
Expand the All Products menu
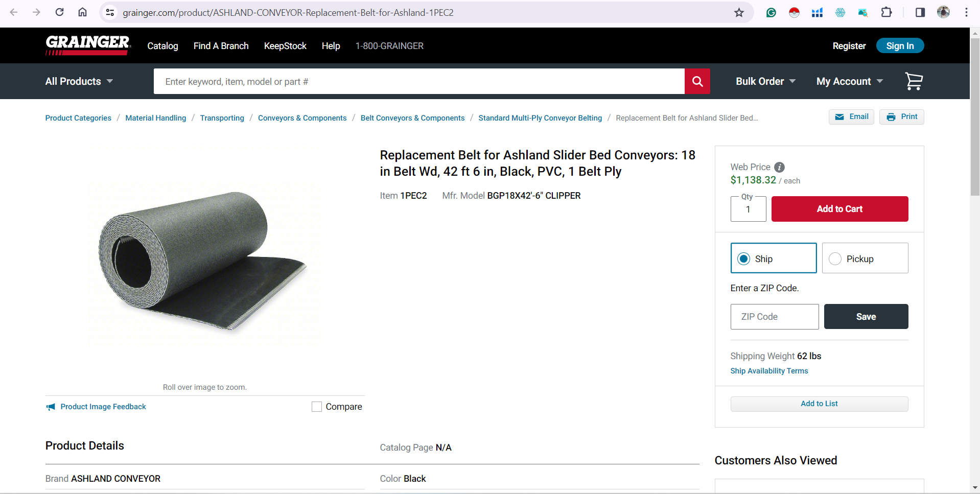(x=79, y=81)
